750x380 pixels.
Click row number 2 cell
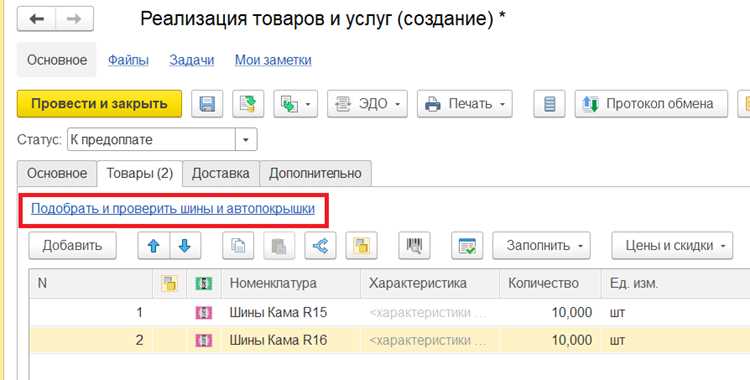(x=91, y=341)
